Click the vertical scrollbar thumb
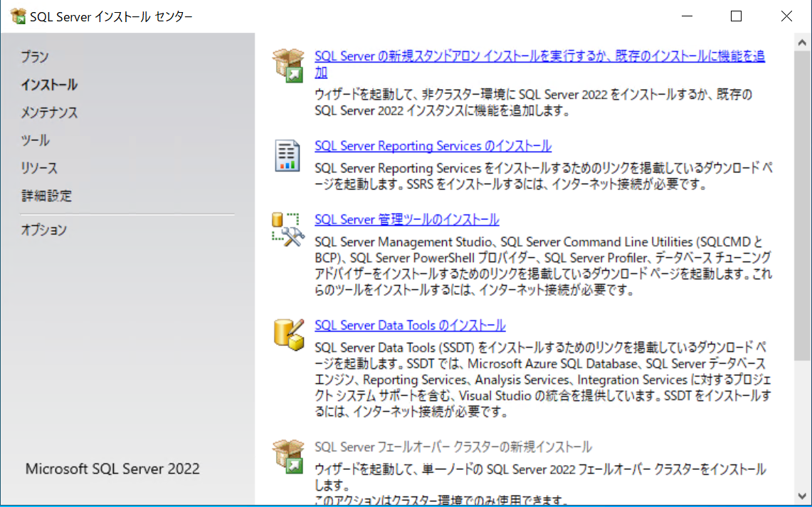This screenshot has height=507, width=812. [x=803, y=205]
